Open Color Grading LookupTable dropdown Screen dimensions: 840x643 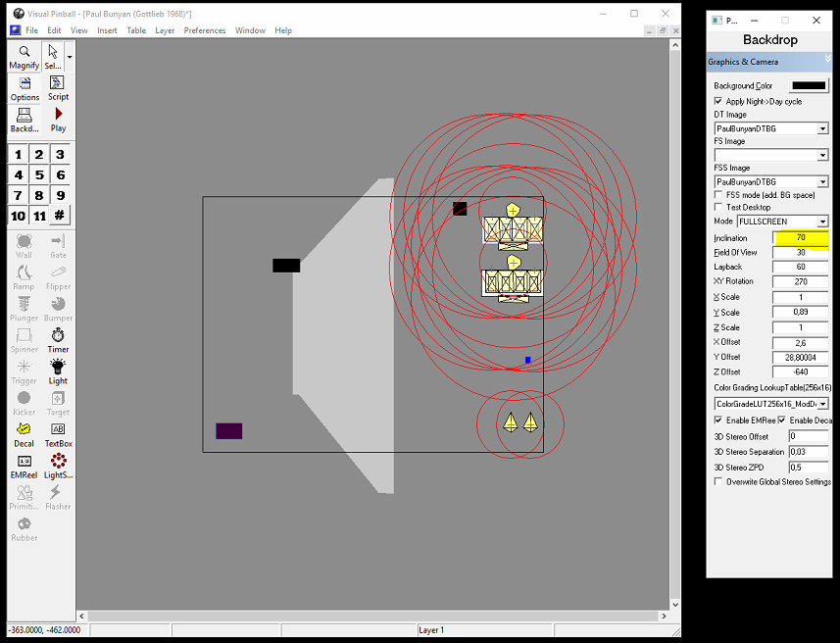822,404
